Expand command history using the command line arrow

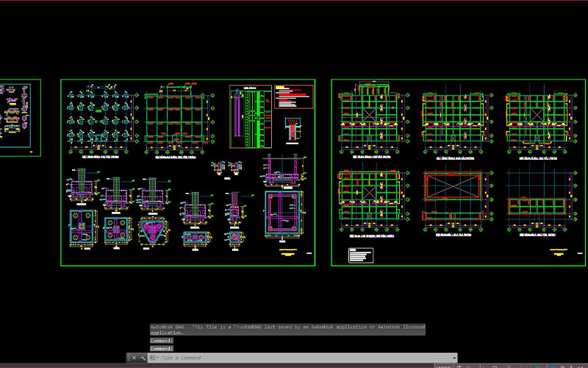455,358
